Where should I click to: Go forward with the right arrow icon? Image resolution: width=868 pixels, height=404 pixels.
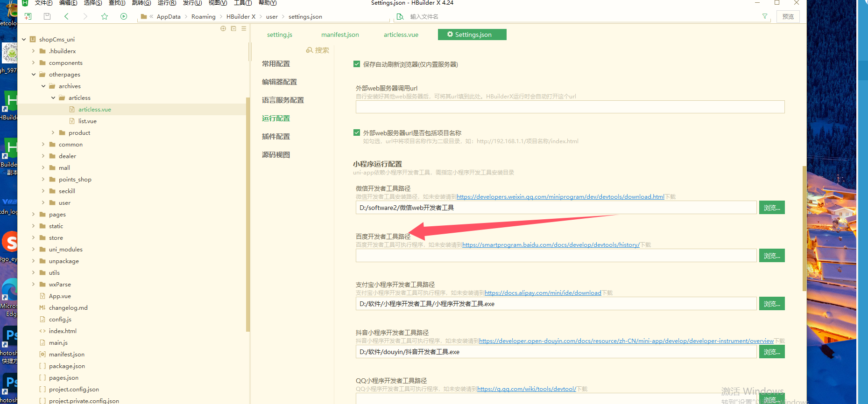coord(85,16)
